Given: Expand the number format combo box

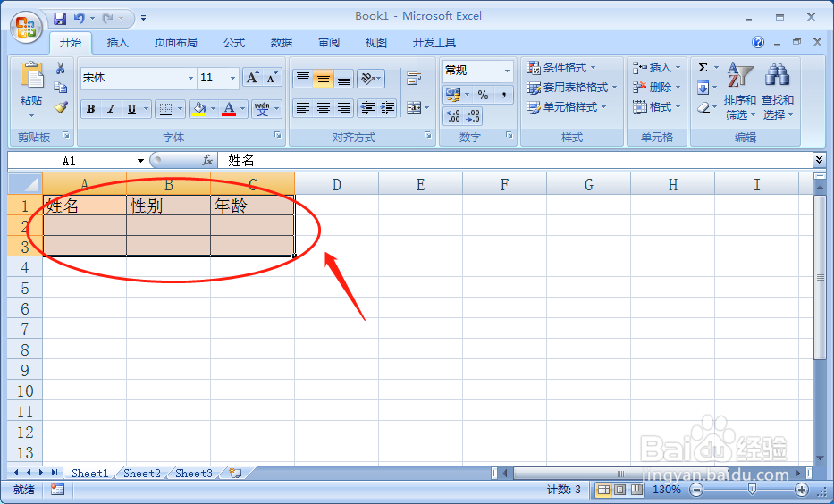Looking at the screenshot, I should [x=507, y=71].
